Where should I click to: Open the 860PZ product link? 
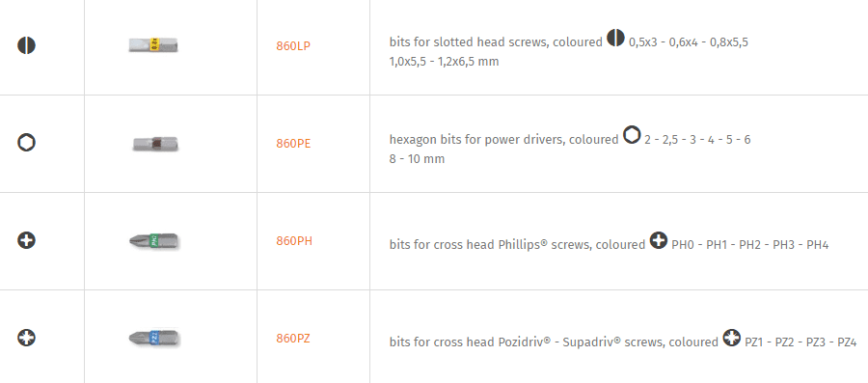pyautogui.click(x=293, y=339)
